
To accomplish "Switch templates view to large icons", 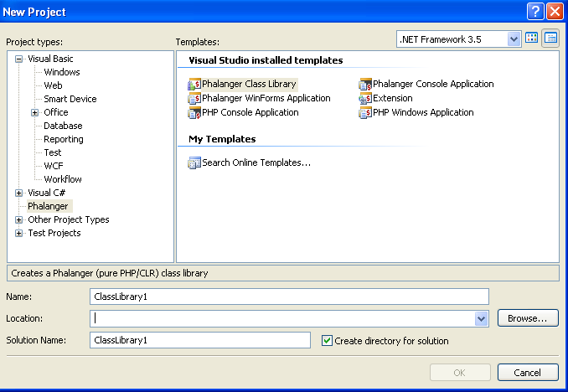I will point(531,39).
